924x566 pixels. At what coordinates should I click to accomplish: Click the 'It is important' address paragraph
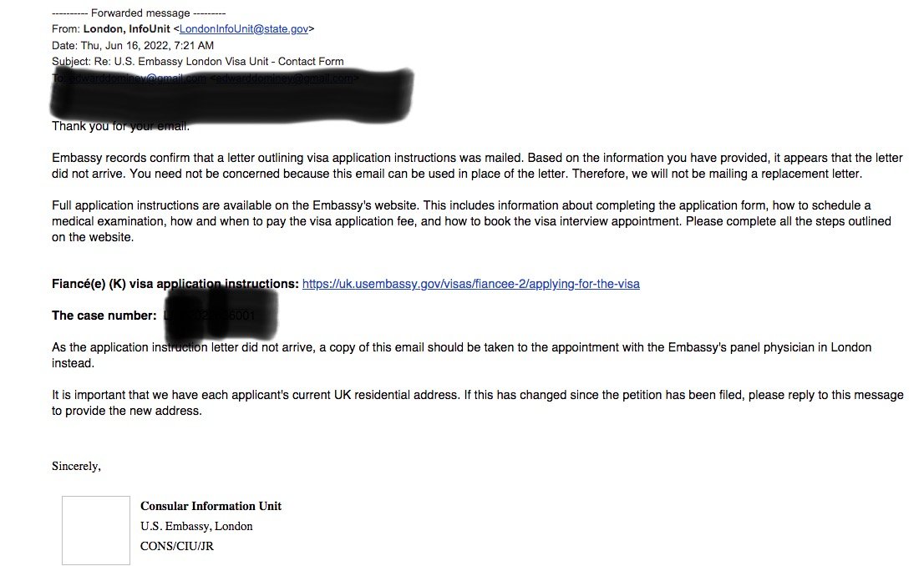tap(476, 402)
